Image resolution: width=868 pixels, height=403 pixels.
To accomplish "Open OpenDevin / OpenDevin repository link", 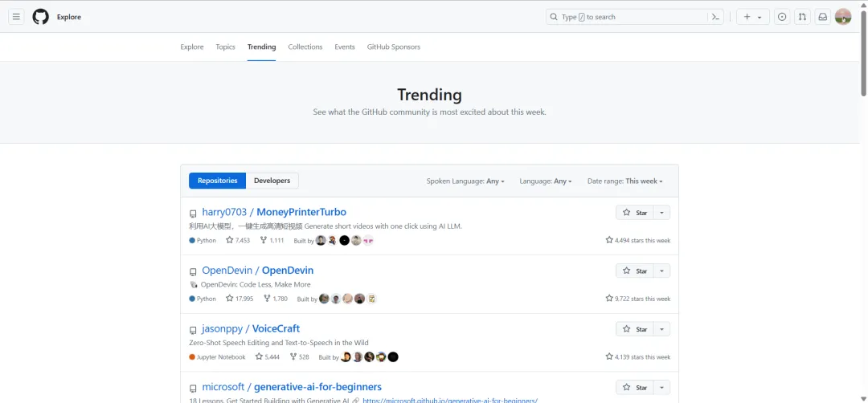I will tap(258, 271).
